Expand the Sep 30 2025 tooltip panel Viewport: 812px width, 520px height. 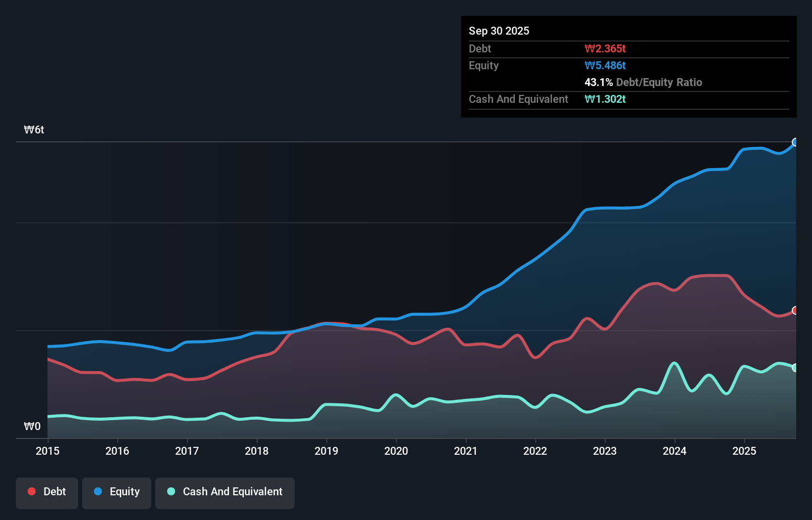[x=499, y=31]
